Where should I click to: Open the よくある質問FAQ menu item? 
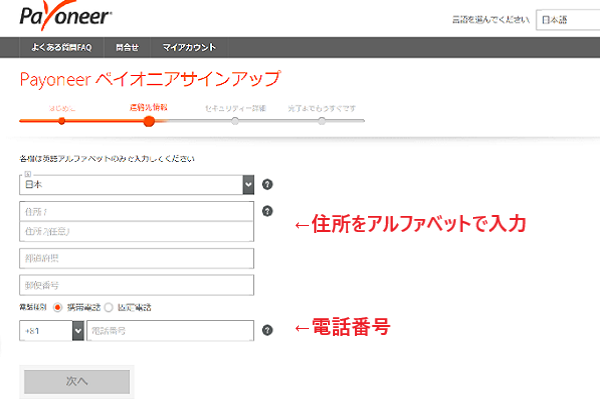click(x=62, y=47)
